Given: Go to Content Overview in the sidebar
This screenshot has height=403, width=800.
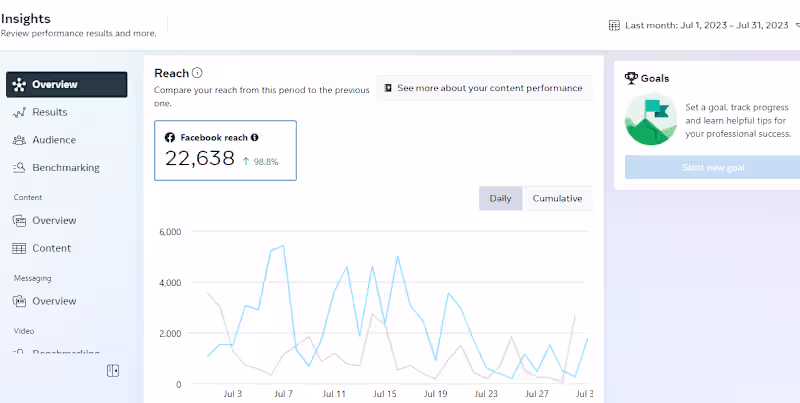Looking at the screenshot, I should click(x=54, y=220).
